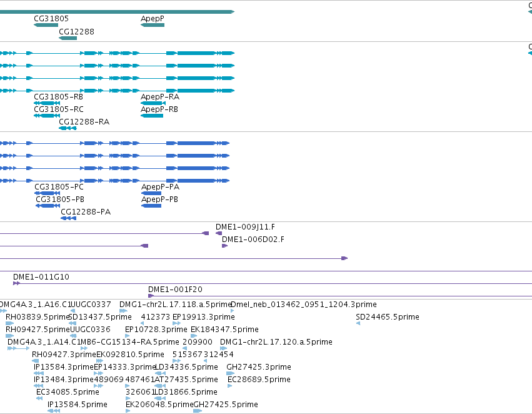The height and width of the screenshot is (414, 532).
Task: Click the RH03839.5prime label
Action: click(38, 317)
